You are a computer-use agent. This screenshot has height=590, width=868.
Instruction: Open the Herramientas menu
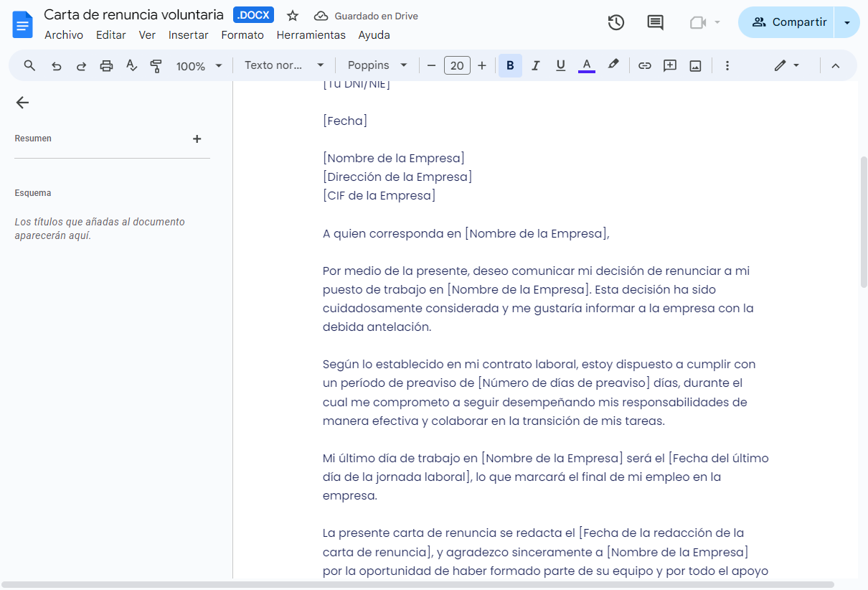311,34
